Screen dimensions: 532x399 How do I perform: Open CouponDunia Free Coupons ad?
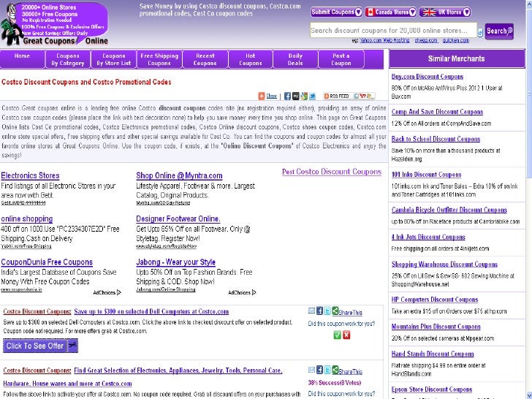pyautogui.click(x=47, y=262)
